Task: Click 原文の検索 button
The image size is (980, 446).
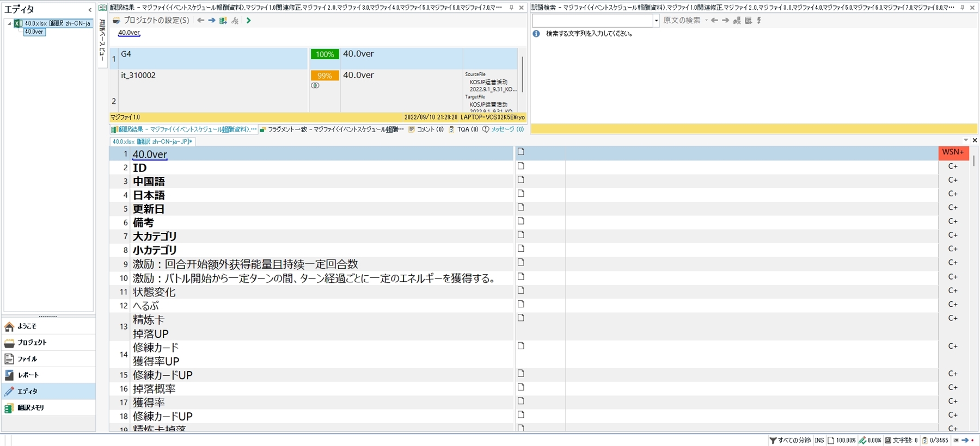Action: pyautogui.click(x=682, y=21)
